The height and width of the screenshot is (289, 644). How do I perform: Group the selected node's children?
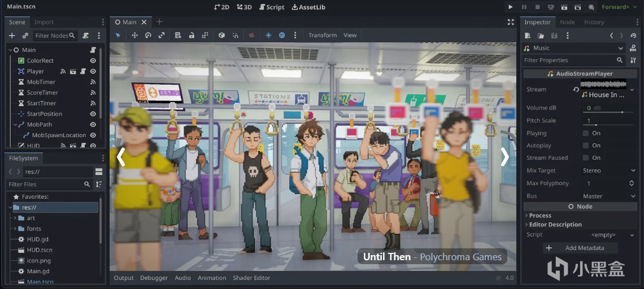point(205,36)
